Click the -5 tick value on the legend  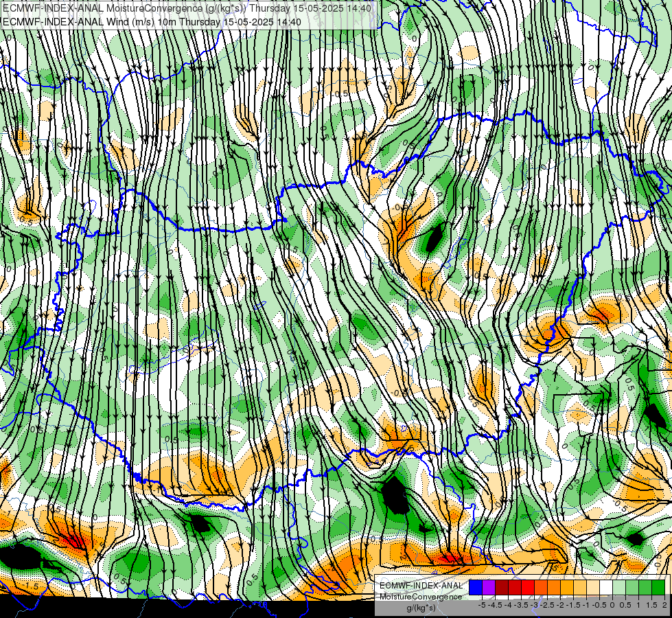tap(482, 605)
